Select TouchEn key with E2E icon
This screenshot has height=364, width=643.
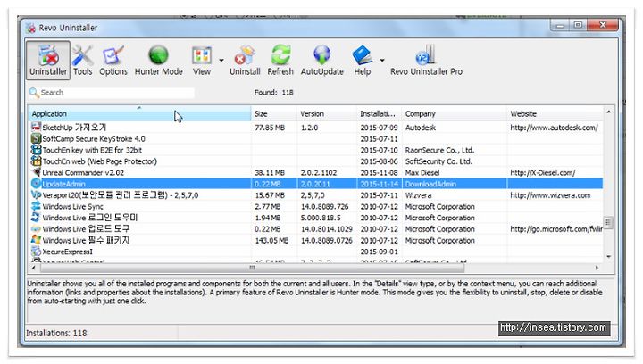click(x=36, y=150)
